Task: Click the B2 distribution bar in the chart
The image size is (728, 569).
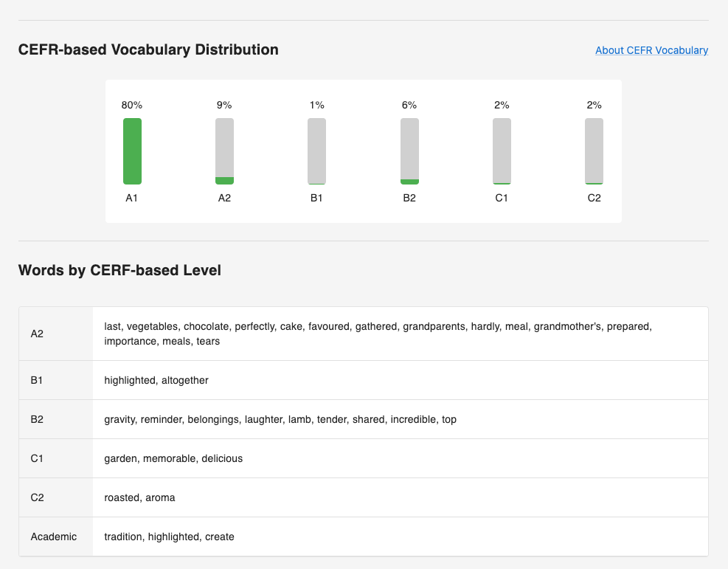Action: (409, 151)
